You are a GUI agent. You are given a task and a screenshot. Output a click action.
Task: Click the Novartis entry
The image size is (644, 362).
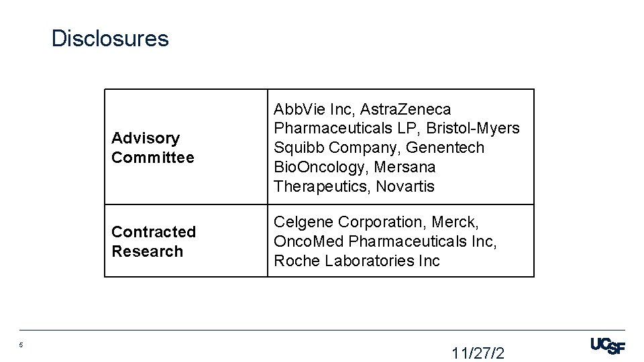[405, 186]
